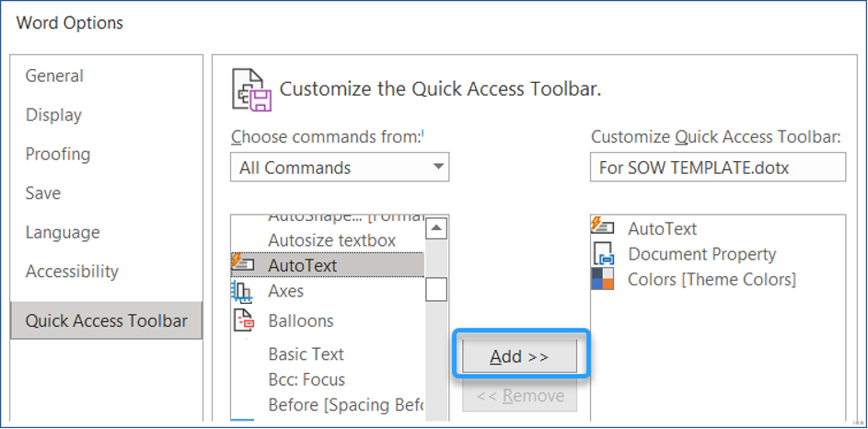This screenshot has height=429, width=868.
Task: Click the Axes command icon
Action: click(243, 292)
